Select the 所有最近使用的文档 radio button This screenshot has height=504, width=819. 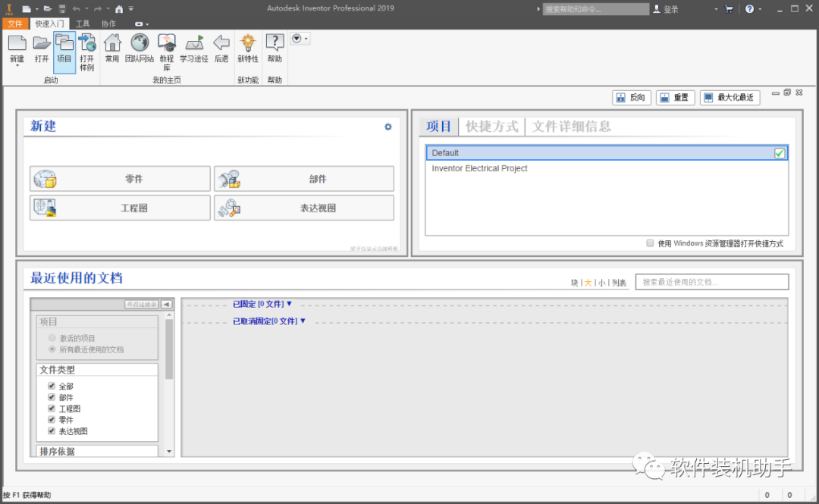[52, 349]
